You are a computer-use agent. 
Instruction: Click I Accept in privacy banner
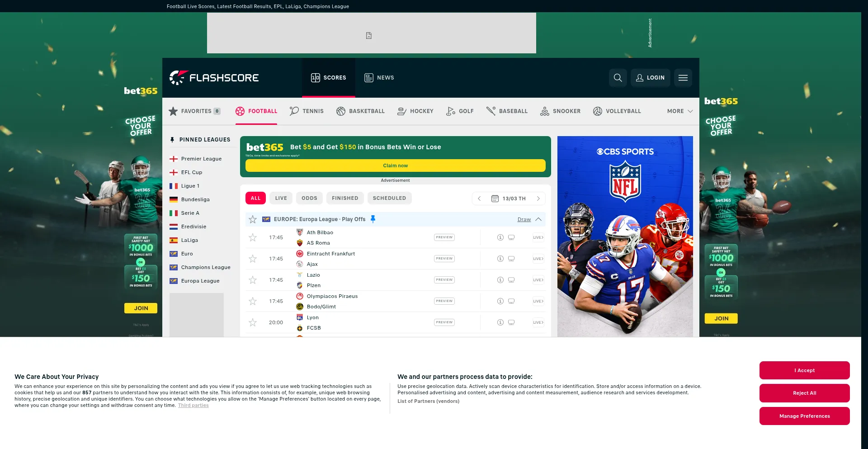[805, 370]
